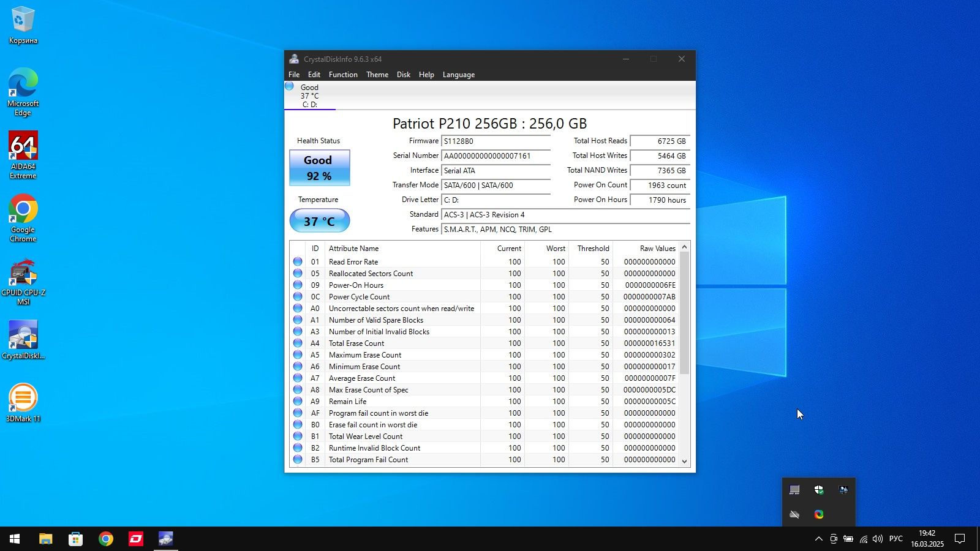
Task: Click the clock showing 19:42
Action: [927, 539]
